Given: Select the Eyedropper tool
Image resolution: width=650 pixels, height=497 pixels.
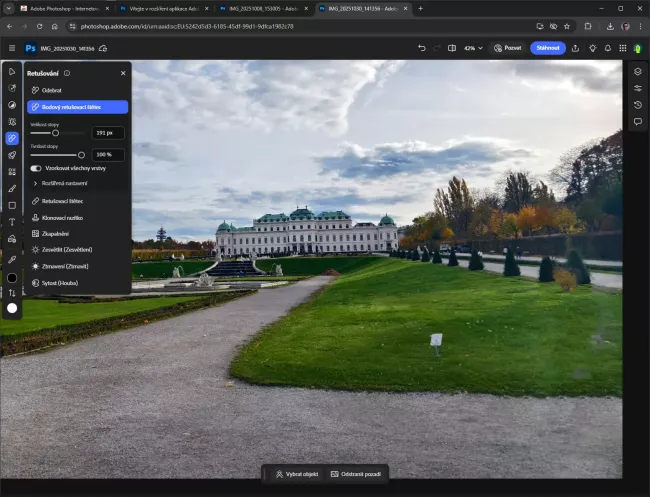Looking at the screenshot, I should [x=12, y=259].
